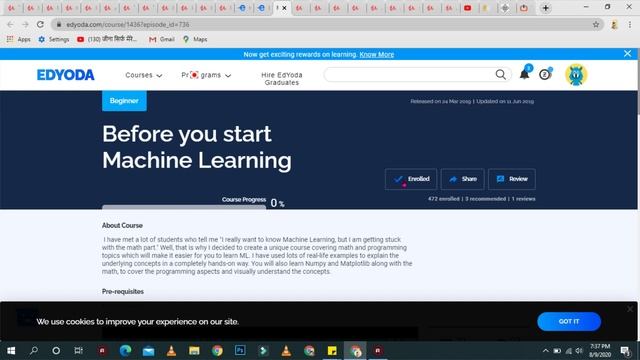The width and height of the screenshot is (640, 360).
Task: Click the '472 enrolled' stats text
Action: [x=444, y=199]
